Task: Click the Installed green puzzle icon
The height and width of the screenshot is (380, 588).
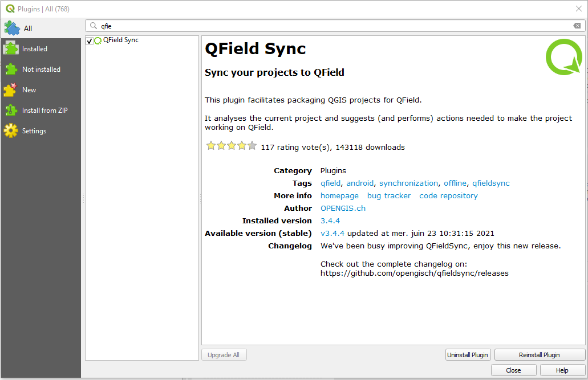Action: [11, 49]
